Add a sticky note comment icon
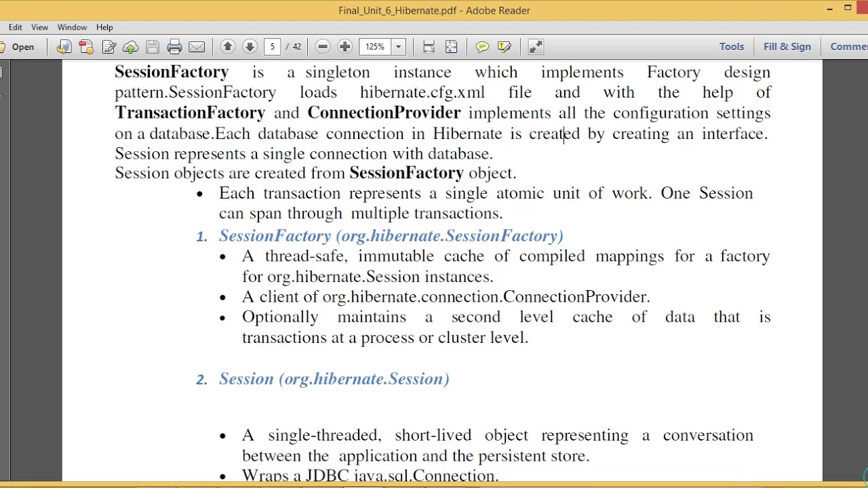Image resolution: width=868 pixels, height=488 pixels. pyautogui.click(x=482, y=47)
